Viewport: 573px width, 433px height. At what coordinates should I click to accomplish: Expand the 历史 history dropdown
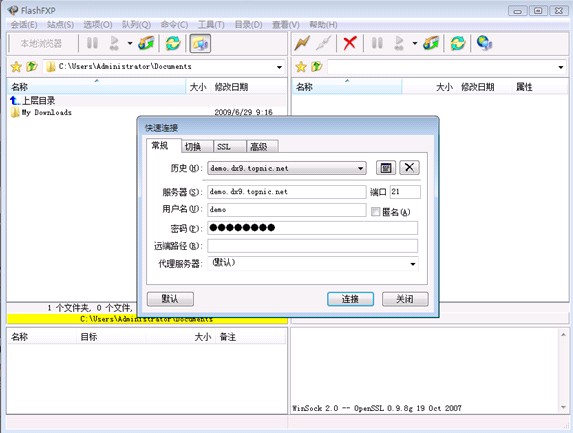[x=360, y=168]
